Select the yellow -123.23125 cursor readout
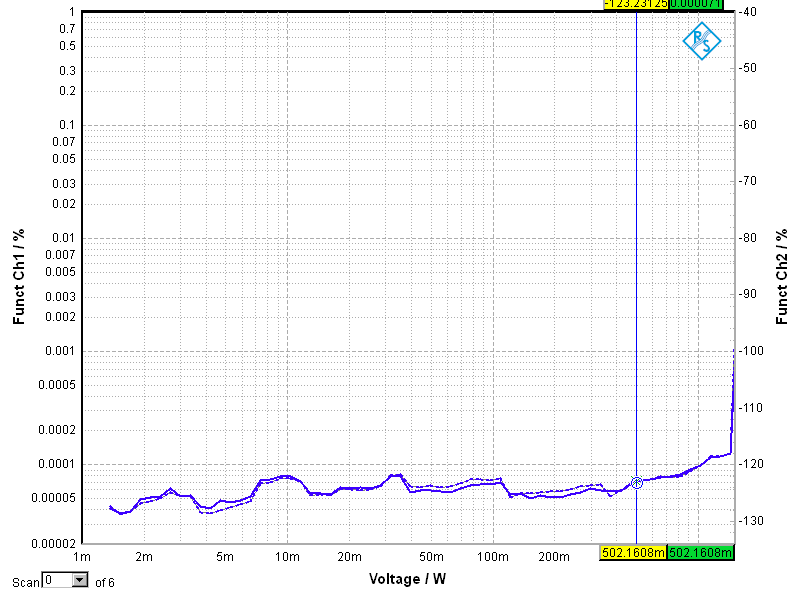The width and height of the screenshot is (800, 600). (x=635, y=4)
